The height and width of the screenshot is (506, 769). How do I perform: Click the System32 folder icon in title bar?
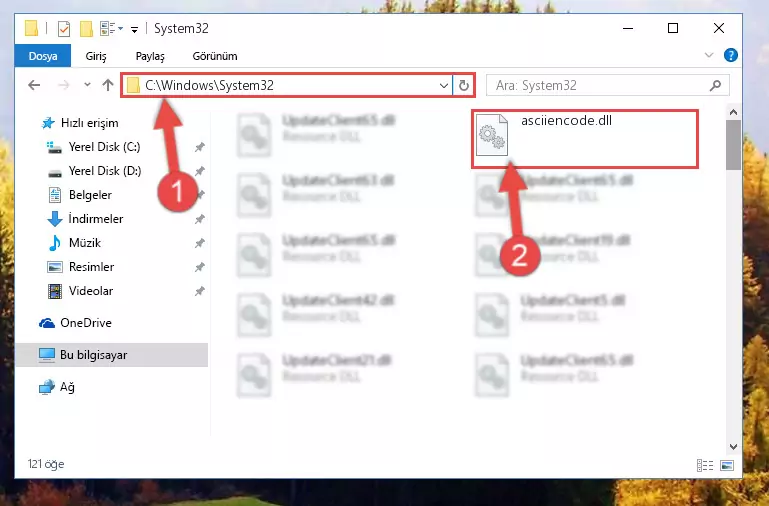pyautogui.click(x=31, y=28)
